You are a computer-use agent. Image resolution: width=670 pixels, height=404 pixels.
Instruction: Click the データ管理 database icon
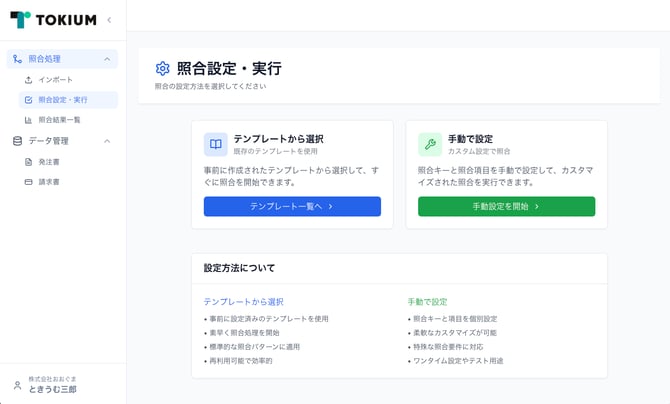pos(17,141)
